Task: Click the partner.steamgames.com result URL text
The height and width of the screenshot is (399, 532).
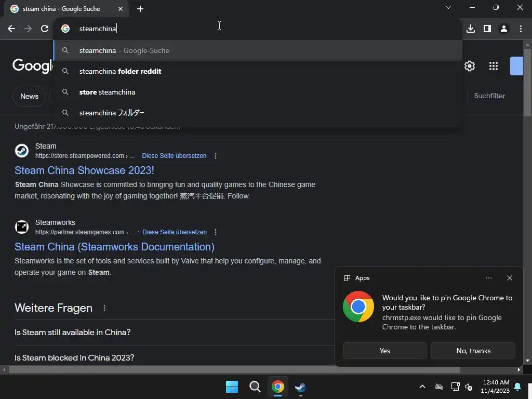Action: pos(85,232)
